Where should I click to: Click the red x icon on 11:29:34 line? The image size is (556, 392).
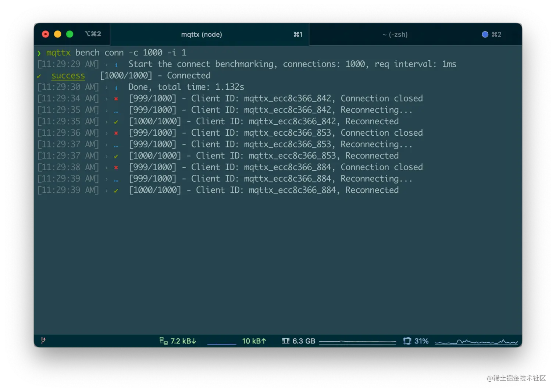coord(116,99)
